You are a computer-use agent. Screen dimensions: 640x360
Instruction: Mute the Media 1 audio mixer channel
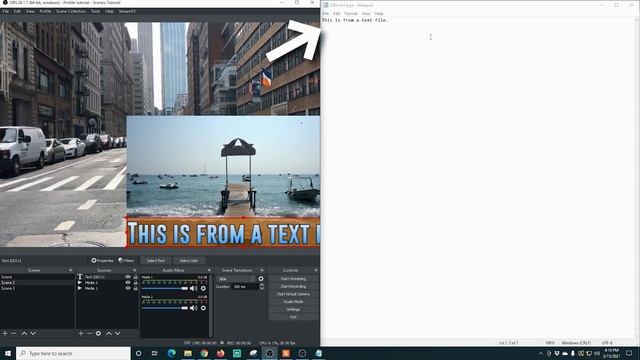(x=194, y=288)
